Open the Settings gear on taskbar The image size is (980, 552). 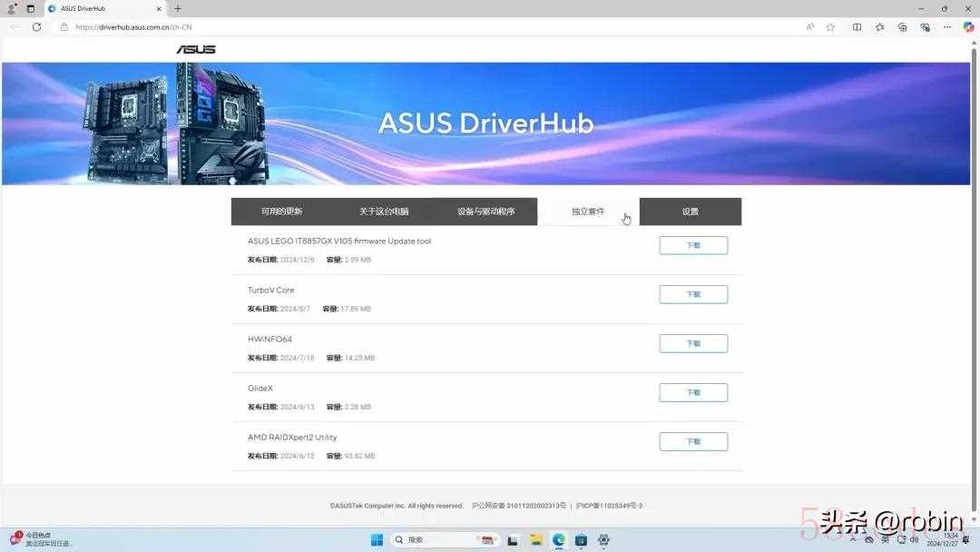coord(603,540)
